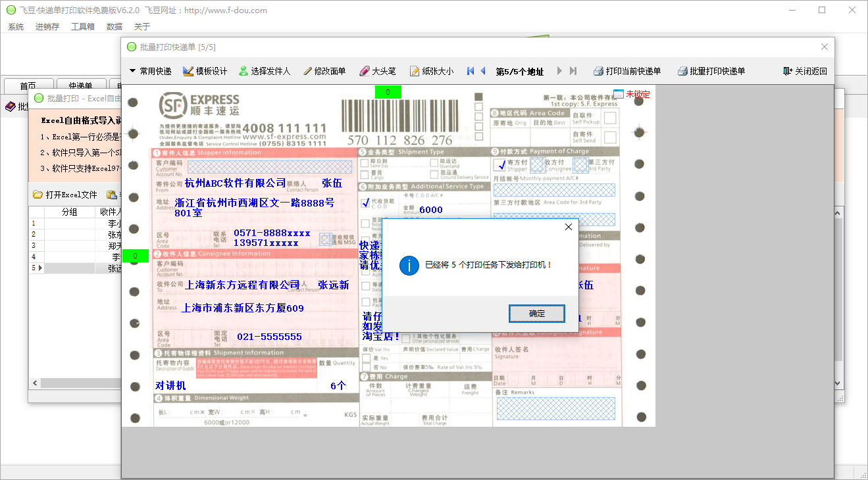The image size is (868, 480).
Task: Open the 模板设计 template designer
Action: point(205,71)
